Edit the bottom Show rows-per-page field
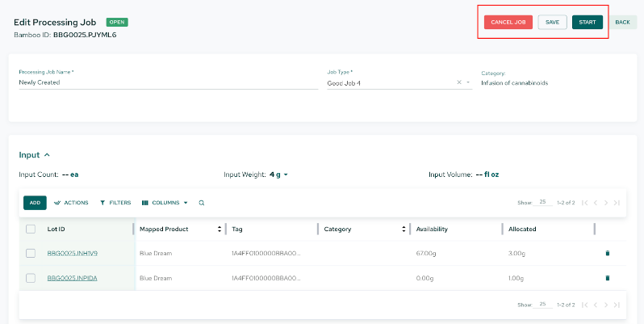 click(542, 305)
